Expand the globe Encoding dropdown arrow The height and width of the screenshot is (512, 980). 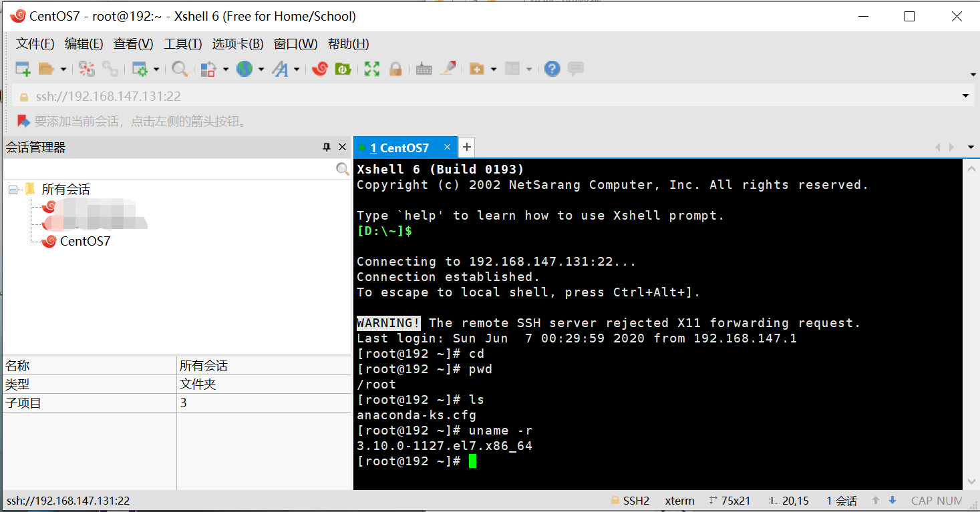tap(261, 69)
